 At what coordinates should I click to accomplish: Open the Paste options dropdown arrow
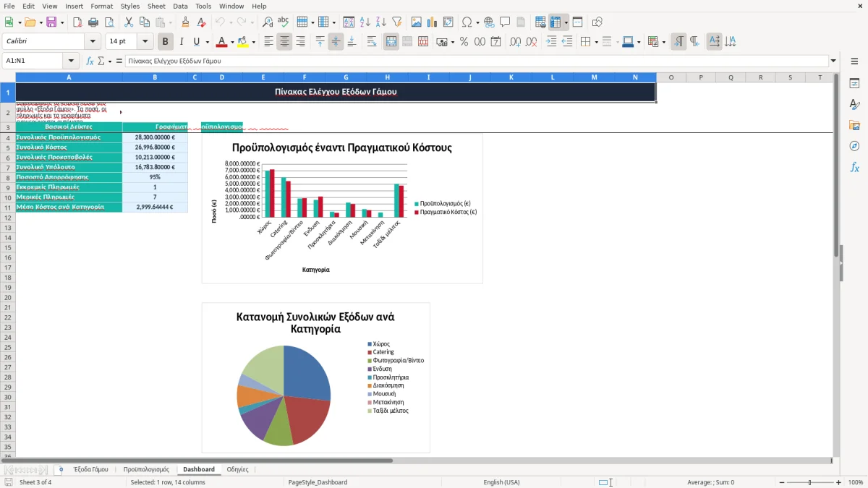click(x=171, y=22)
